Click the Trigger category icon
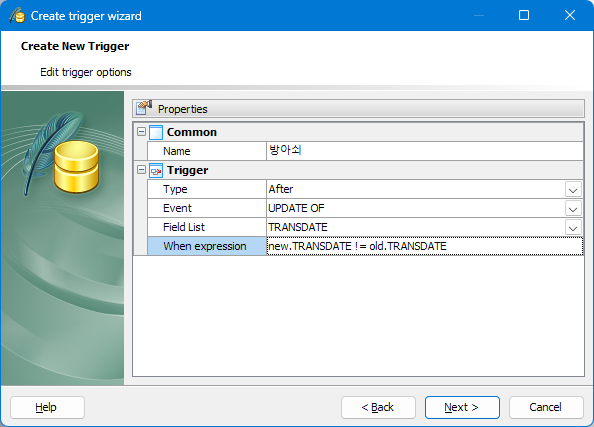The height and width of the screenshot is (427, 594). click(156, 170)
